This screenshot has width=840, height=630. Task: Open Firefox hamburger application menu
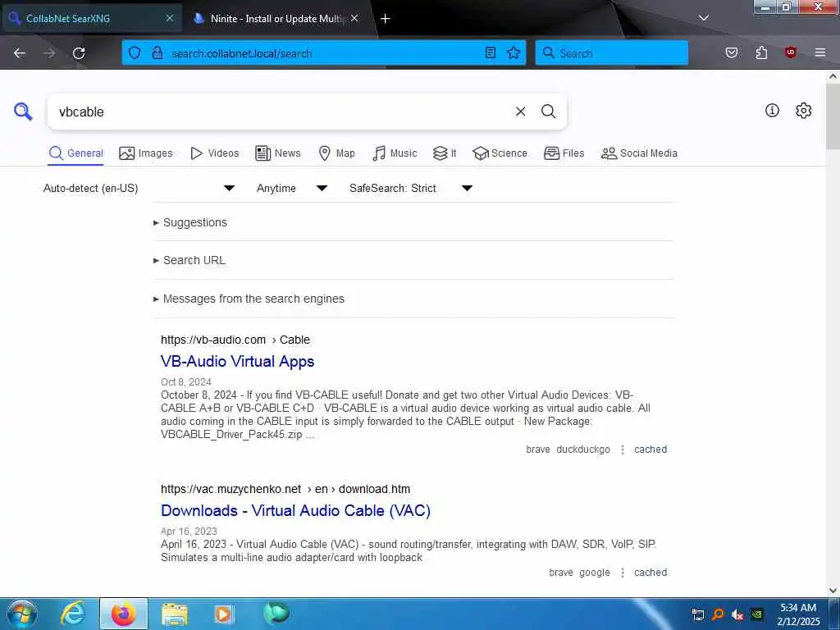pos(820,52)
